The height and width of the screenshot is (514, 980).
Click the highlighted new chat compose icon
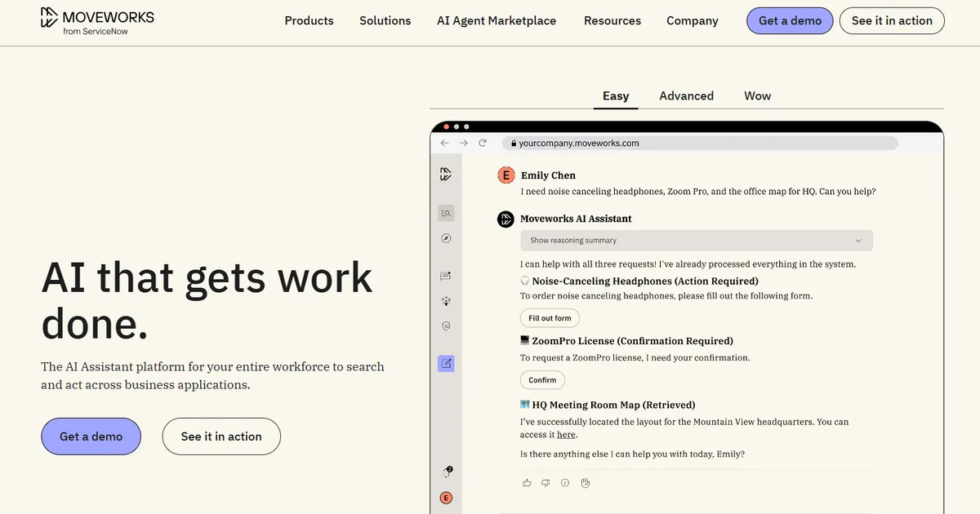coord(446,363)
